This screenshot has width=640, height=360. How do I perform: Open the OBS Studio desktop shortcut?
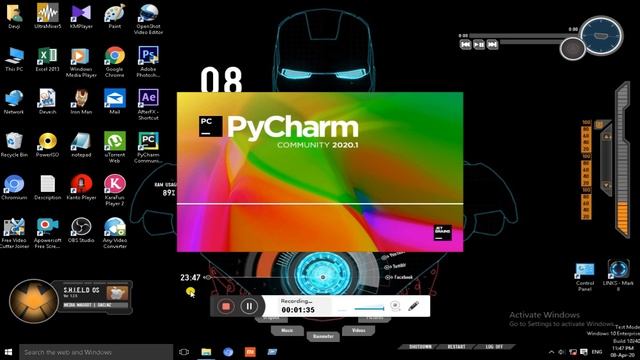click(81, 231)
